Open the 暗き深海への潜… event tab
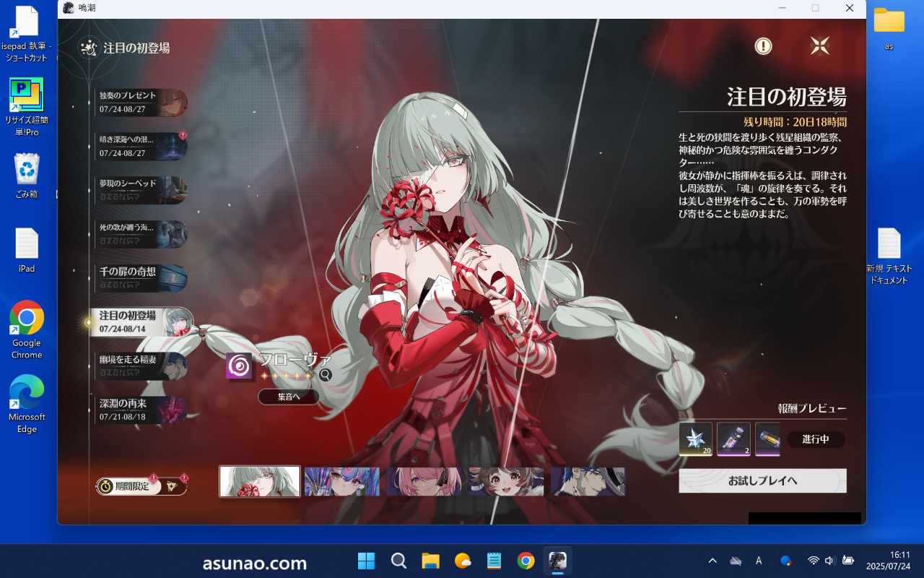 141,147
